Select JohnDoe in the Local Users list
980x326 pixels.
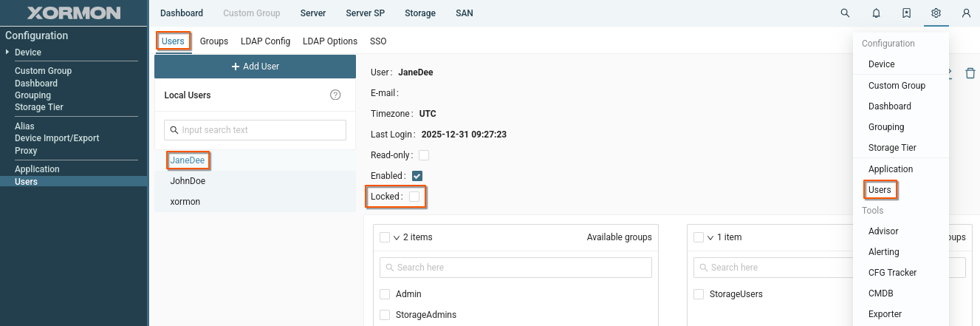(188, 180)
